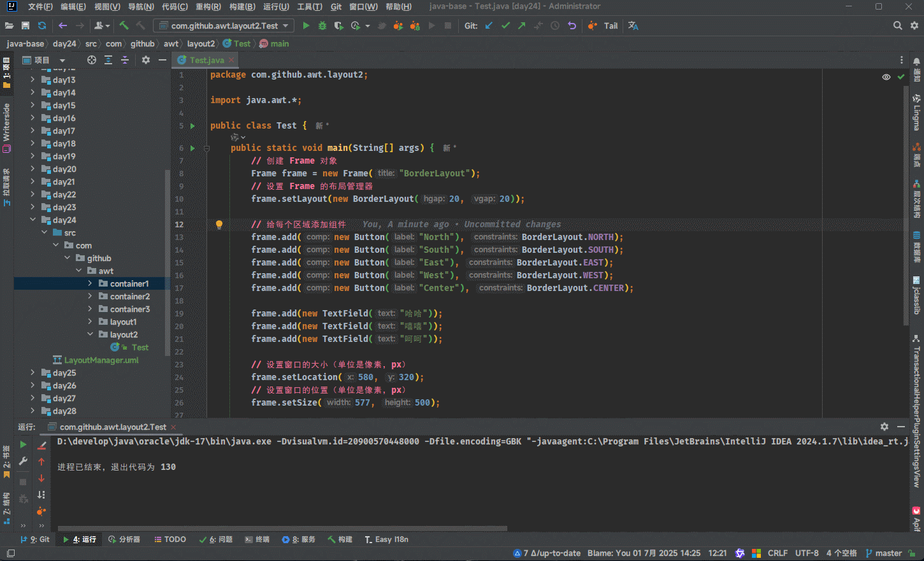Toggle reader mode eye icon in editor
924x561 pixels.
click(x=886, y=77)
